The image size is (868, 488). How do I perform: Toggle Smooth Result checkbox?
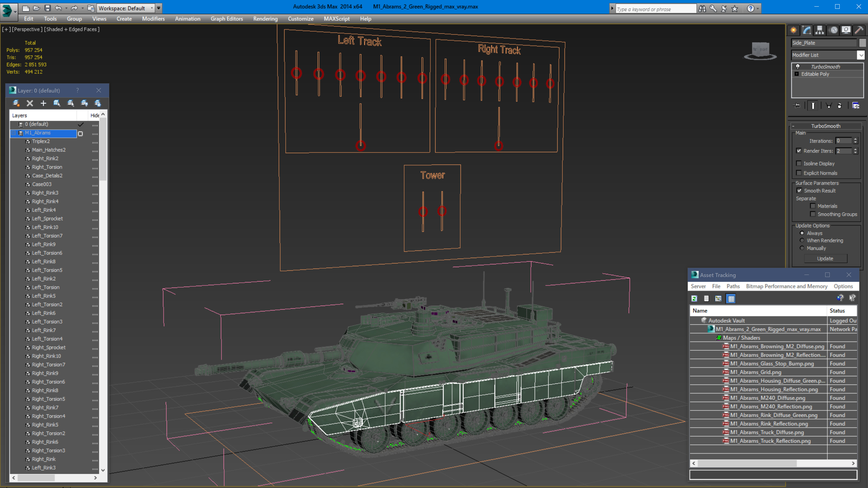pyautogui.click(x=799, y=190)
